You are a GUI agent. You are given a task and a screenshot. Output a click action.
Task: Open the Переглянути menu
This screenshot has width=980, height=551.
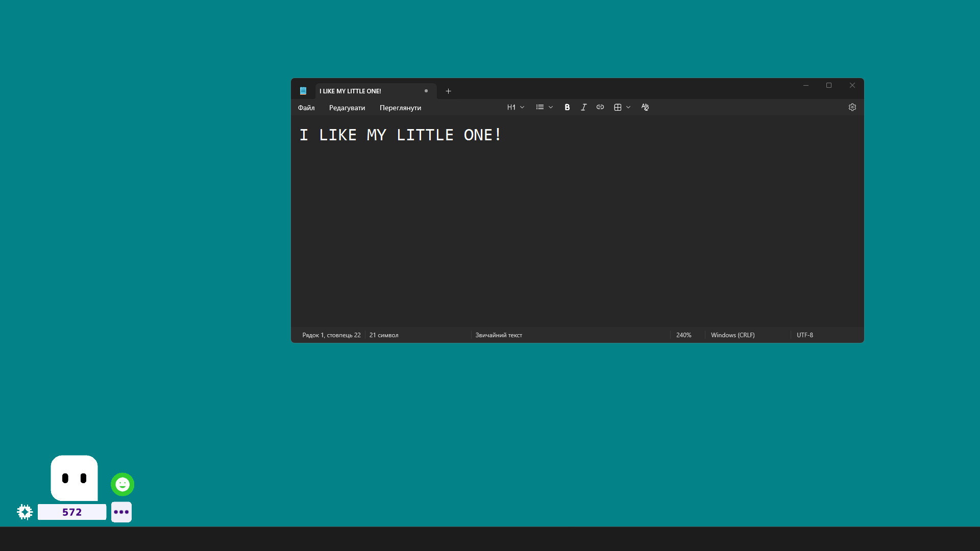(x=400, y=108)
